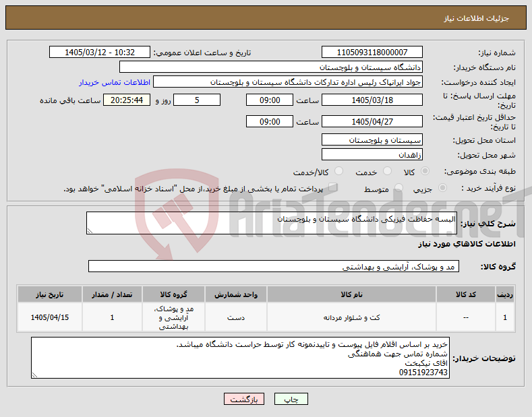The width and height of the screenshot is (532, 417).
Task: Click the remaining time field 20:25:44
Action: pos(127,100)
